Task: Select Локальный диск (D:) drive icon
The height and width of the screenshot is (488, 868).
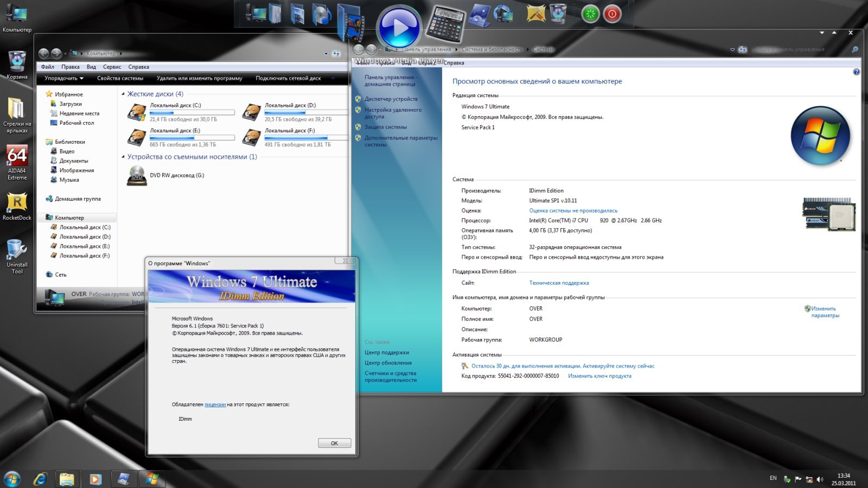Action: click(x=252, y=112)
